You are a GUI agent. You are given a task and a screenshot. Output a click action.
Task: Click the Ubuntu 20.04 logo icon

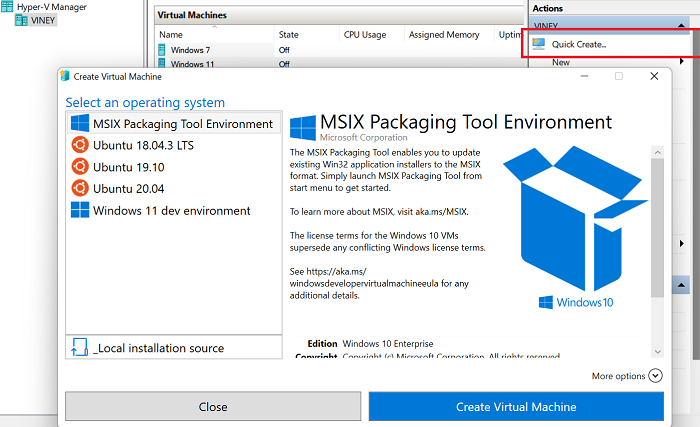tap(80, 188)
